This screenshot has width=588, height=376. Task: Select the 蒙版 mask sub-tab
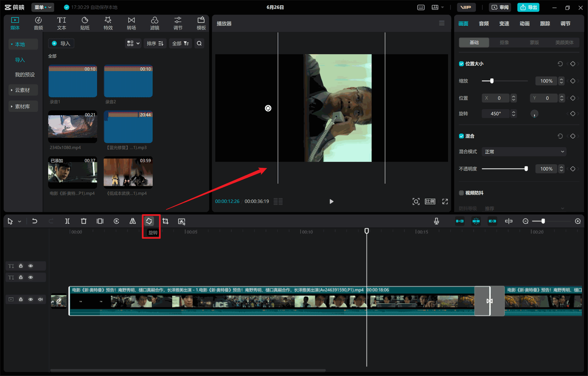pos(534,43)
